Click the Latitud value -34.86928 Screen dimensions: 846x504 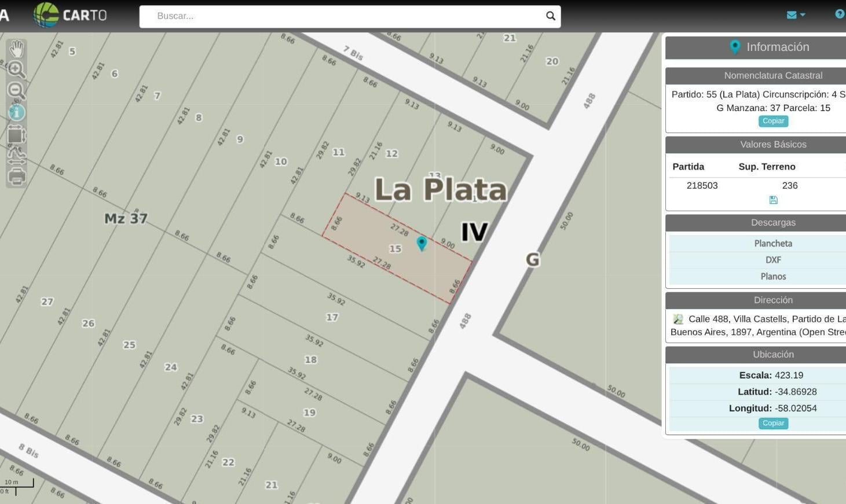tap(796, 392)
